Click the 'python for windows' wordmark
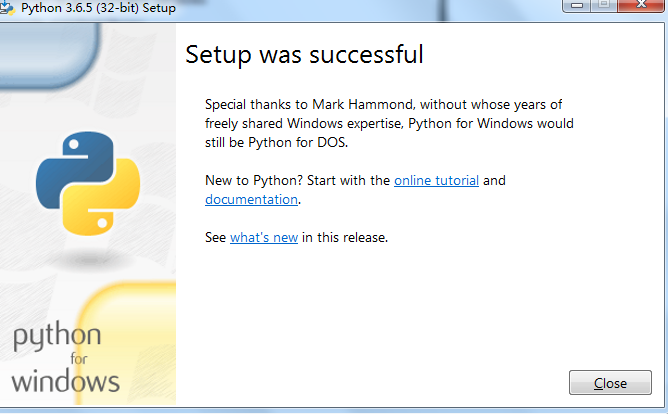The height and width of the screenshot is (414, 668). point(66,358)
